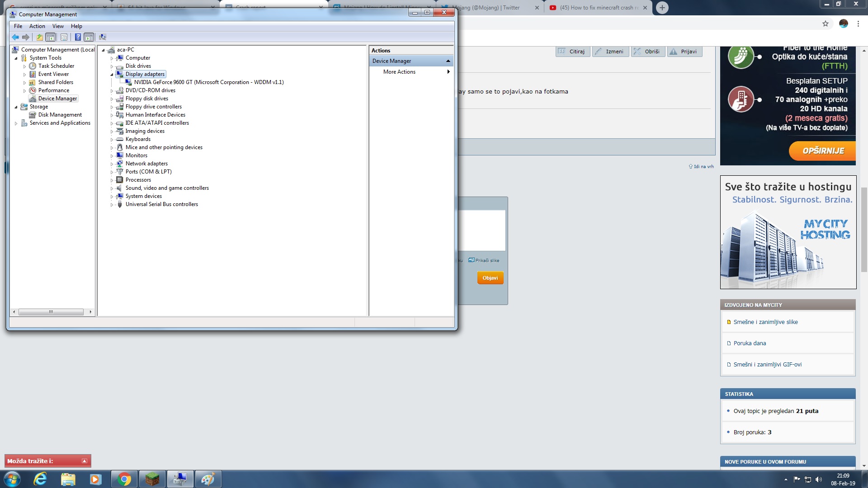Click the Chrome bookmark star icon
The height and width of the screenshot is (488, 868).
tap(825, 23)
